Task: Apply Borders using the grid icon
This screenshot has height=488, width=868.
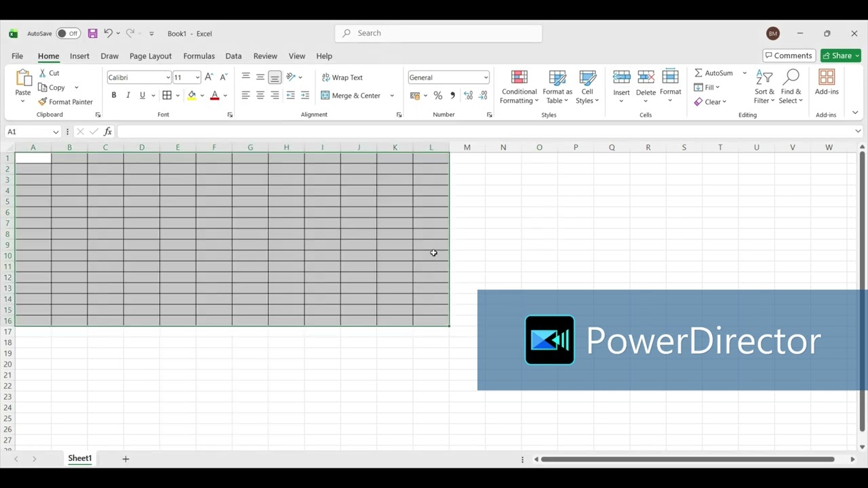Action: point(167,96)
